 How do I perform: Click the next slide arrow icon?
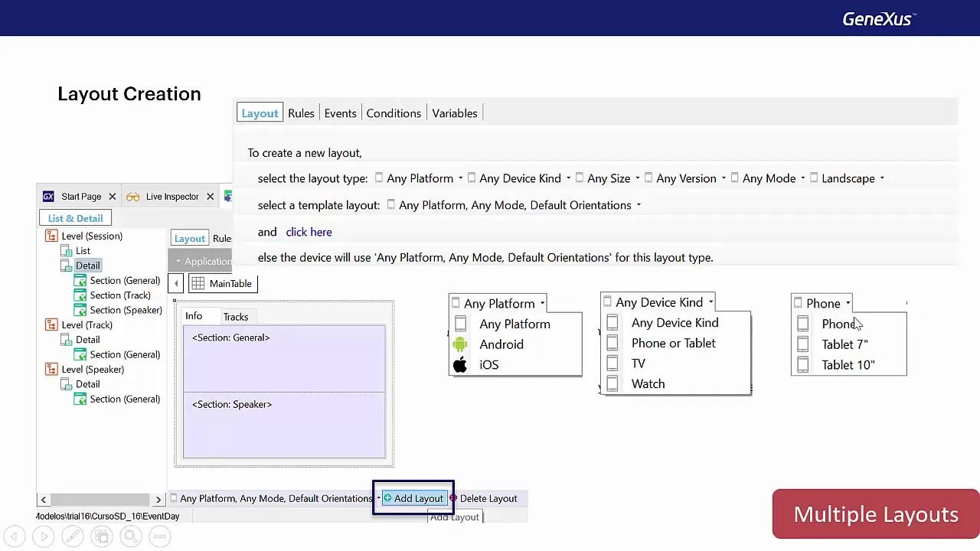click(44, 536)
